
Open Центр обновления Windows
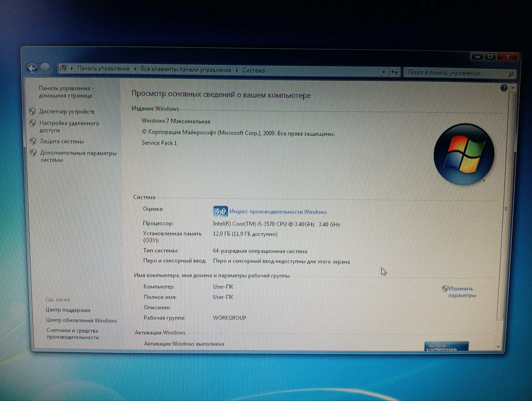(81, 320)
